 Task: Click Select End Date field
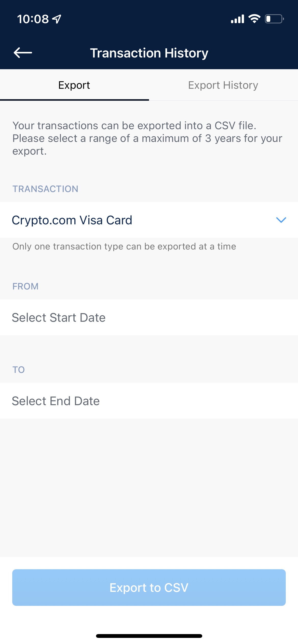click(56, 401)
